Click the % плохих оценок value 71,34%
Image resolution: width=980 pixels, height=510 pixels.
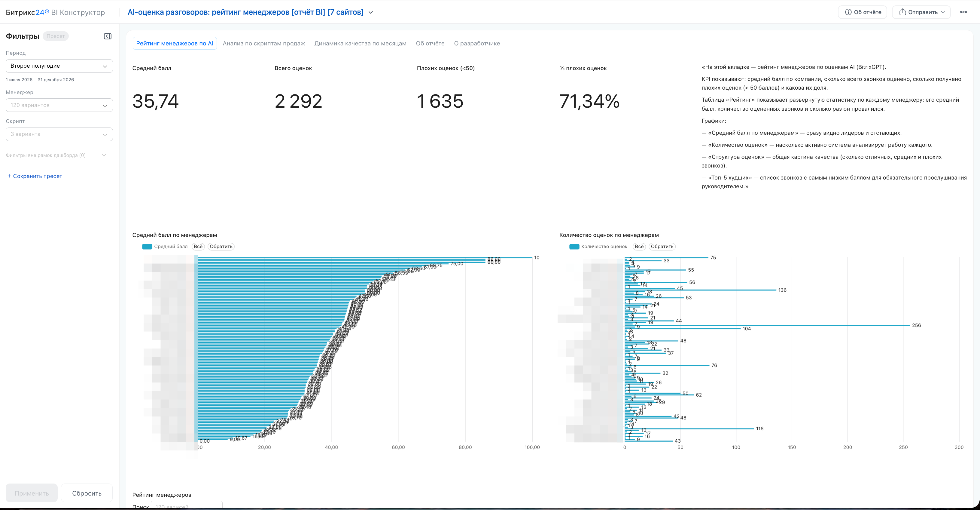point(589,101)
